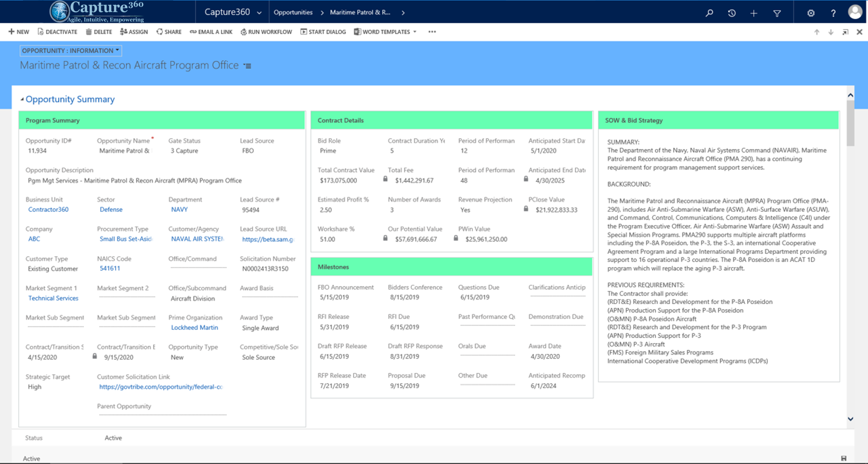The width and height of the screenshot is (868, 464).
Task: Click the form scrollbar up arrow
Action: (x=851, y=95)
